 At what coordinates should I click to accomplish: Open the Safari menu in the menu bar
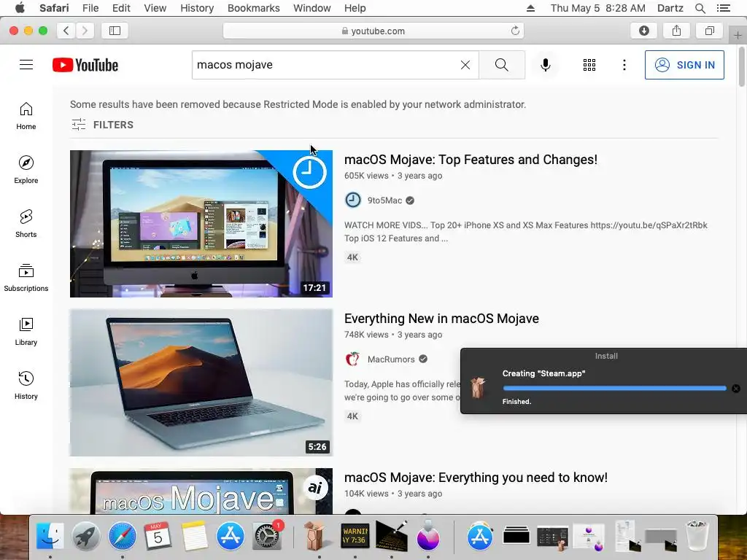pyautogui.click(x=54, y=8)
